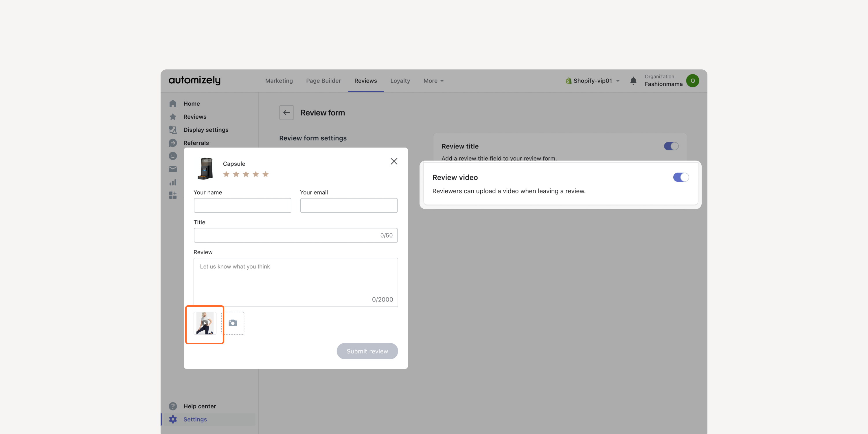The height and width of the screenshot is (434, 868).
Task: Go back using the arrow button
Action: click(286, 113)
